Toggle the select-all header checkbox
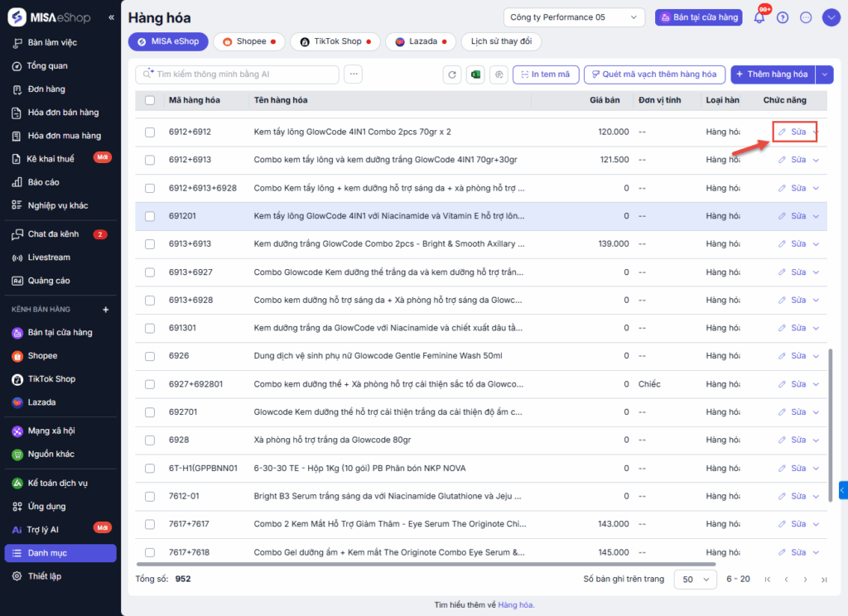848x616 pixels. (x=150, y=100)
